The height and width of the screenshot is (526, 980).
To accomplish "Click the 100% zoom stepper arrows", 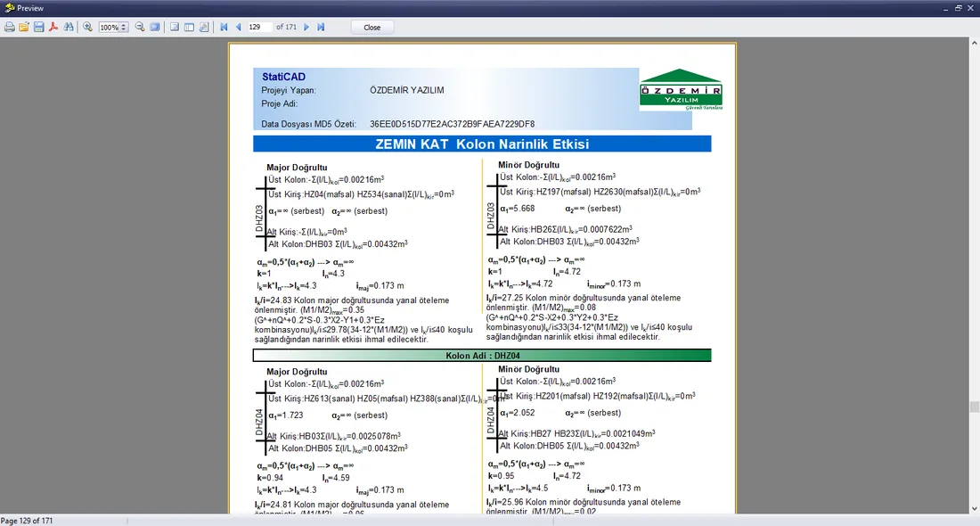I will (124, 27).
